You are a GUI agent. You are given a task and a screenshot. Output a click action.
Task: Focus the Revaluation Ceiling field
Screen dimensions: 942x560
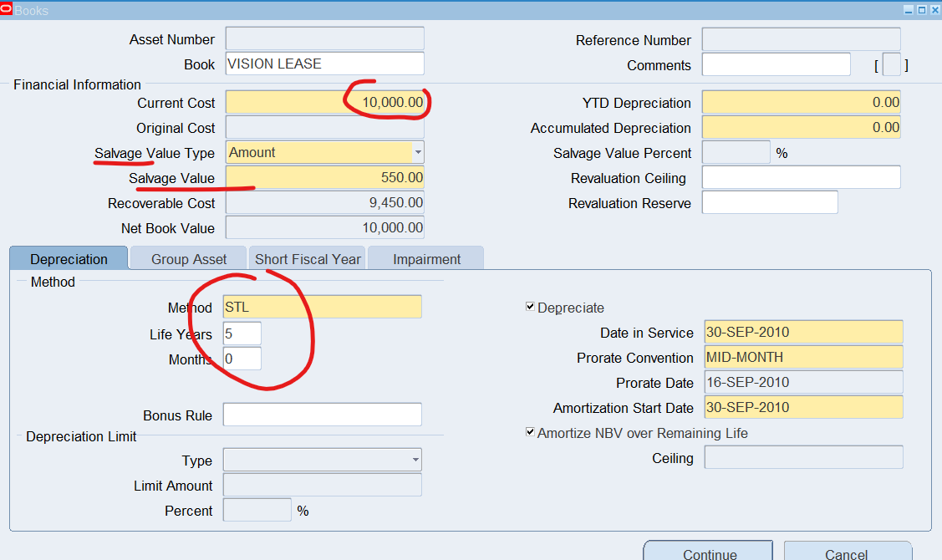802,177
